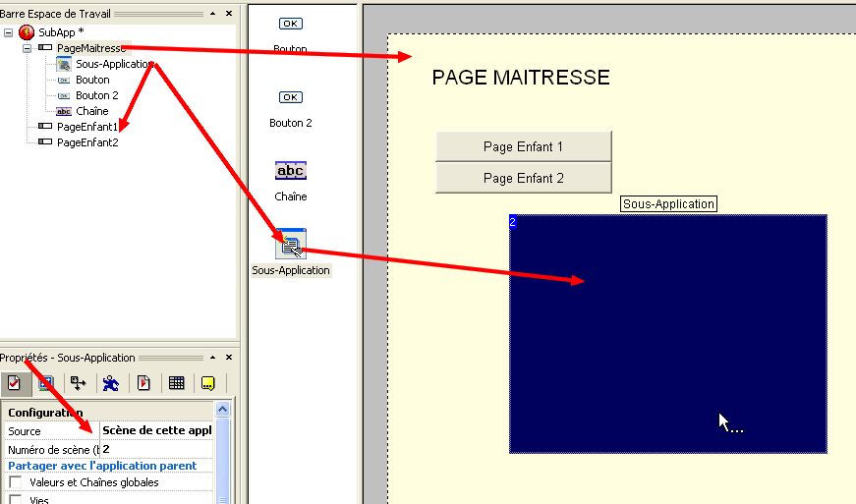Click the SubApp red application icon
Image resolution: width=856 pixels, height=504 pixels.
[27, 32]
